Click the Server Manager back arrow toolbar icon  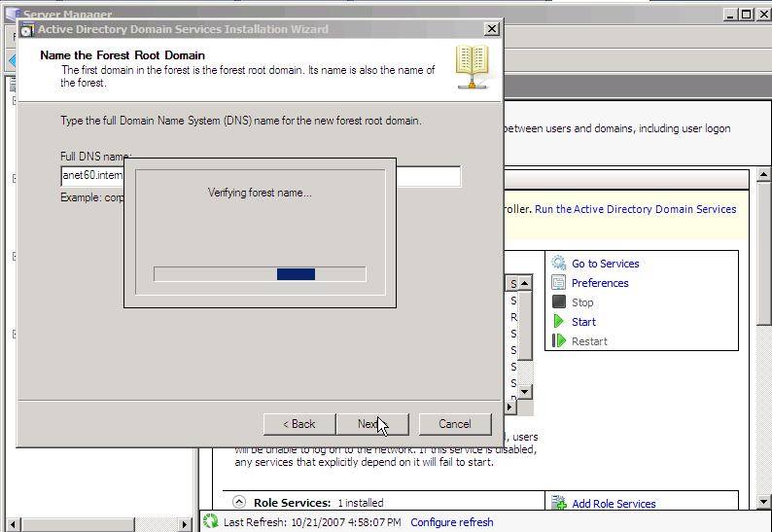click(x=13, y=61)
